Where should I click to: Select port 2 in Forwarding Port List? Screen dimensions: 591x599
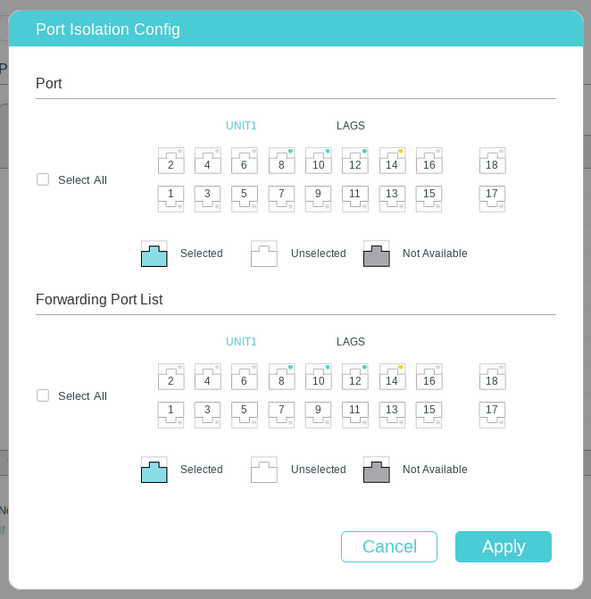coord(171,377)
